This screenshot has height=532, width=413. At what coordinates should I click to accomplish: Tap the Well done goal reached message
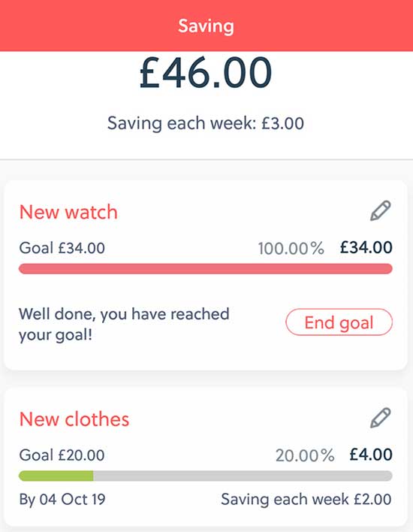[124, 325]
